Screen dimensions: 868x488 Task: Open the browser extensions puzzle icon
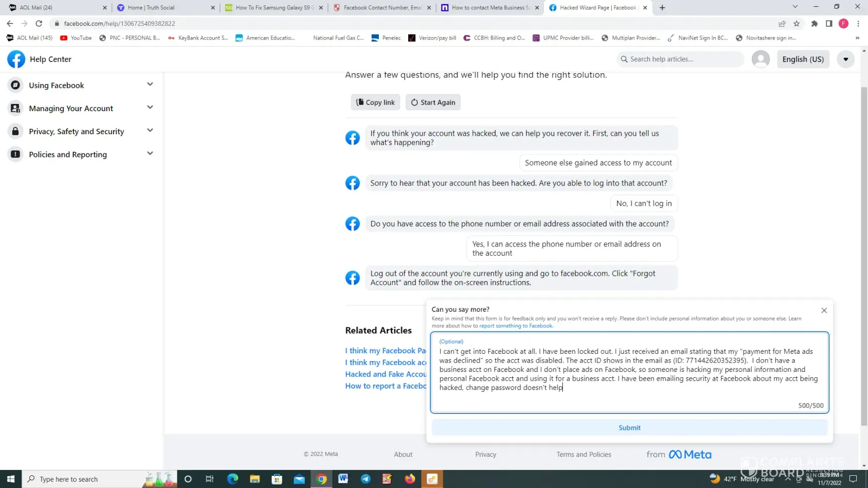(814, 23)
